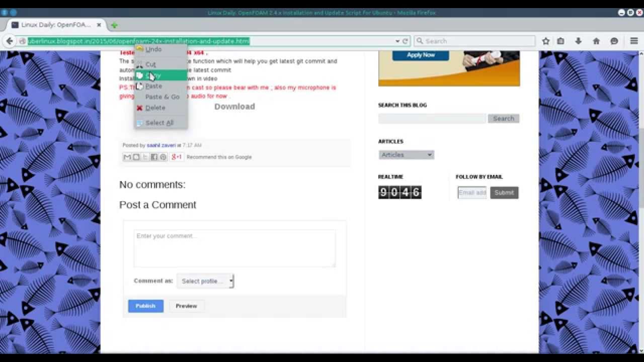This screenshot has height=362, width=644.
Task: Reload the page with the refresh icon
Action: point(405,41)
